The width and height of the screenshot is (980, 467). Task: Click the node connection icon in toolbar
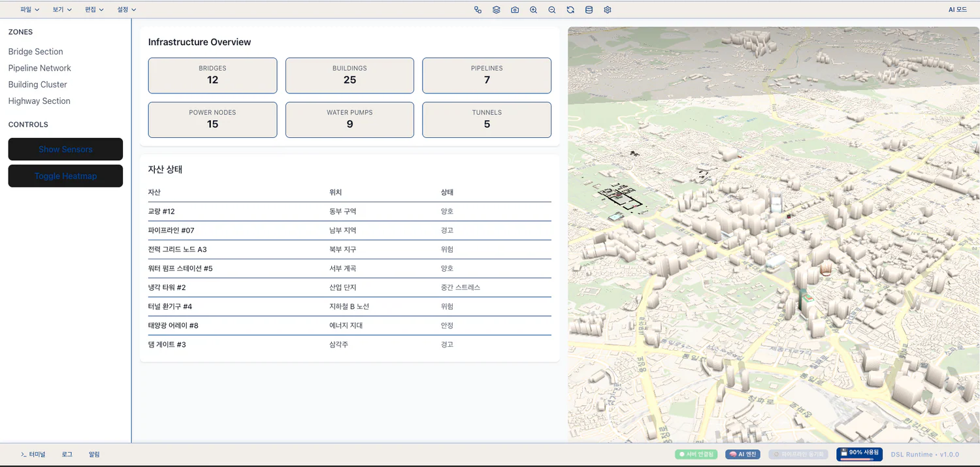click(x=478, y=10)
